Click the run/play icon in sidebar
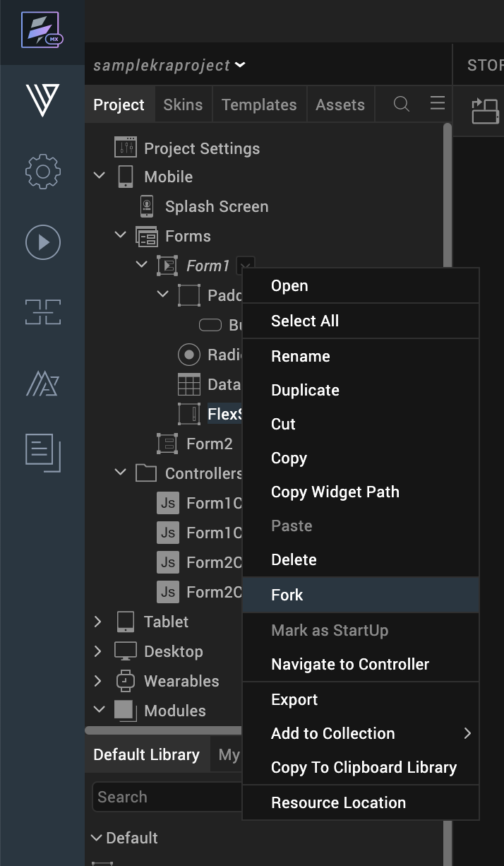504x866 pixels. coord(42,242)
